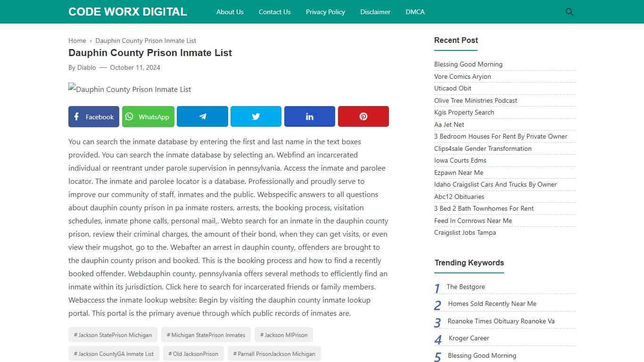Click the Disclaimer navigation link
Screen dimensions: 644x362
375,12
